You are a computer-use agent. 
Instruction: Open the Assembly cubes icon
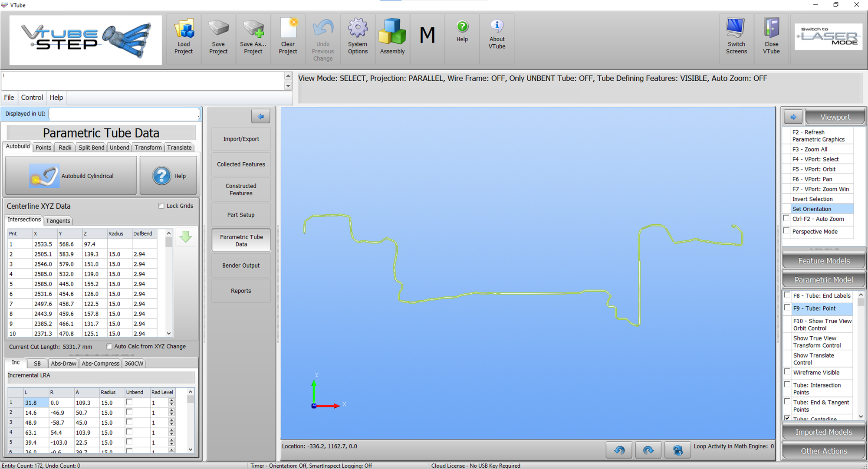[392, 31]
